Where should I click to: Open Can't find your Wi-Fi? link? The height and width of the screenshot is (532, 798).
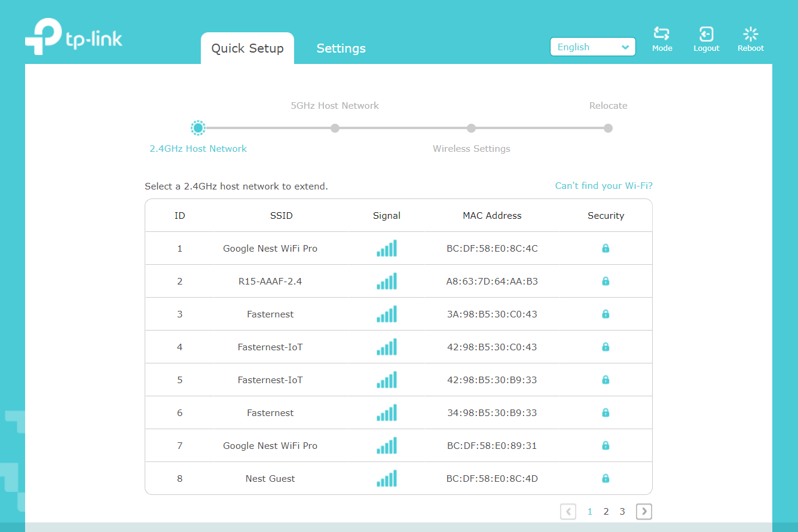[604, 186]
